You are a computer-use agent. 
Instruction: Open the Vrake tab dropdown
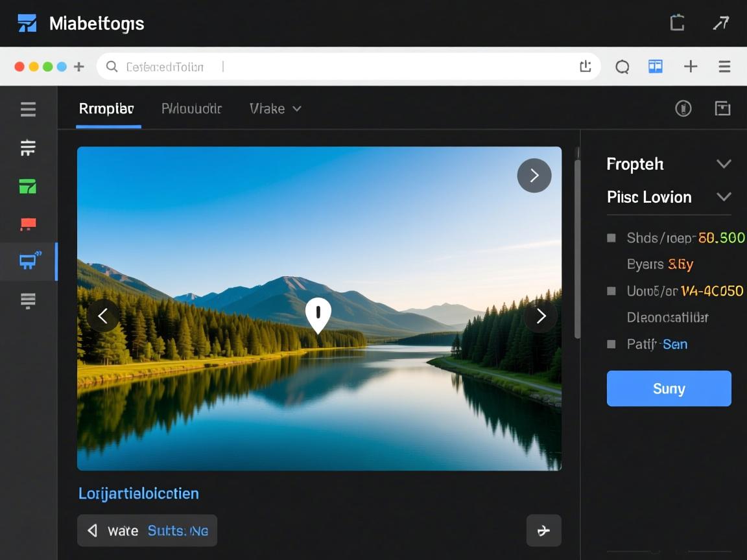(275, 108)
